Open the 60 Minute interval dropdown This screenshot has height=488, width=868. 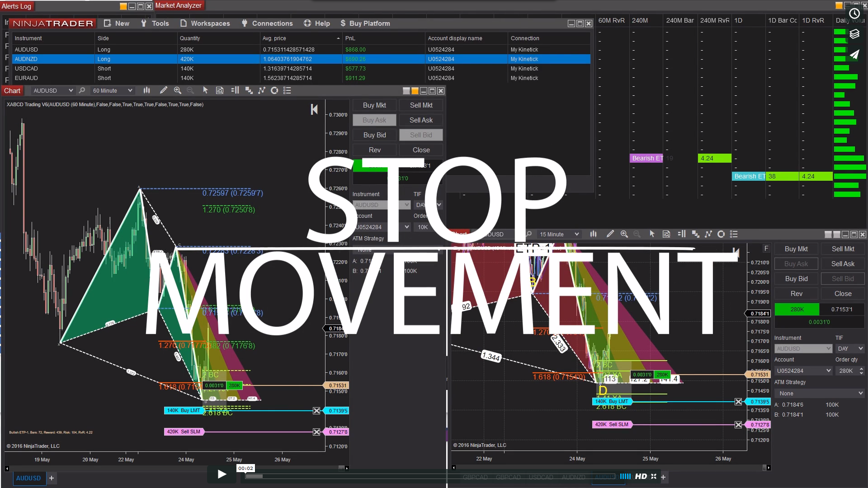pos(112,90)
